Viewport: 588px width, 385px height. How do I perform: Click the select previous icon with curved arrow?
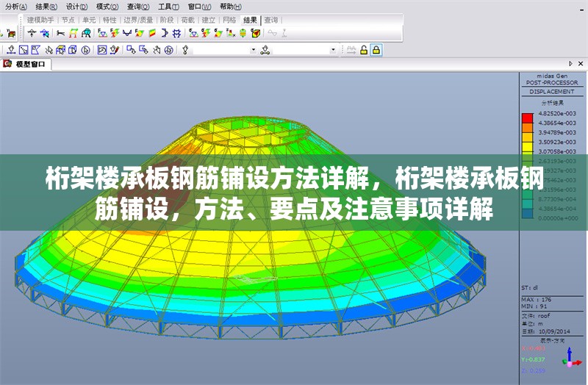[x=102, y=50]
